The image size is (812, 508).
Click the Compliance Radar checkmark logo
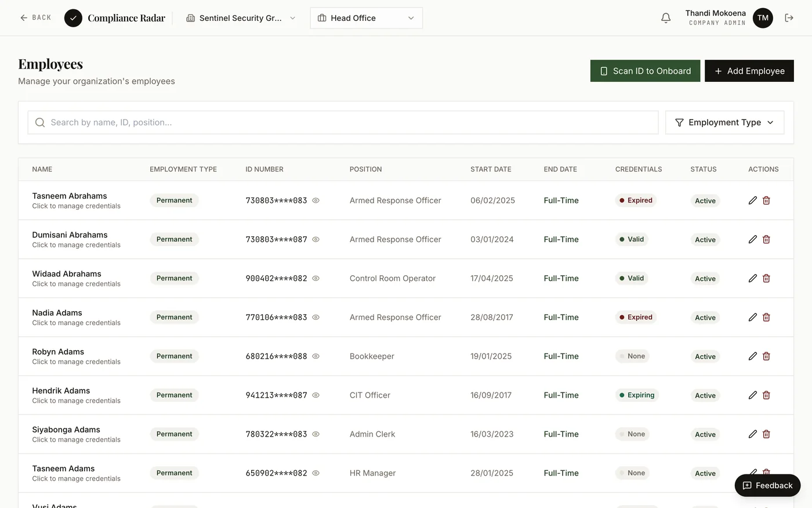point(73,18)
